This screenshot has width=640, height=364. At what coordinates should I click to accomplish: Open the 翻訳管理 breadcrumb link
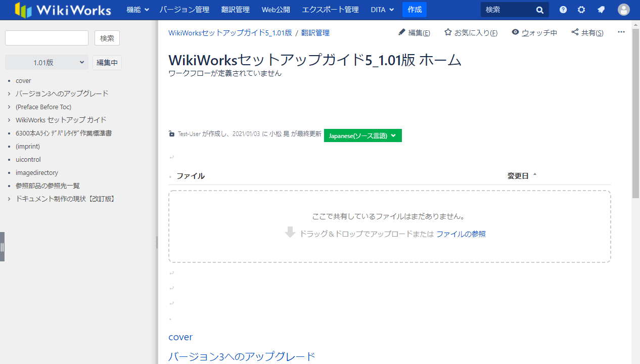coord(315,33)
